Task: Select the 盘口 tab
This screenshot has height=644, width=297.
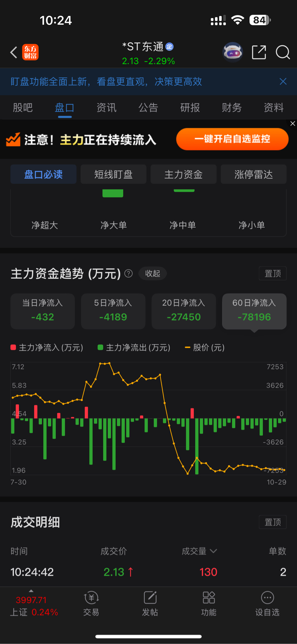Action: click(65, 108)
